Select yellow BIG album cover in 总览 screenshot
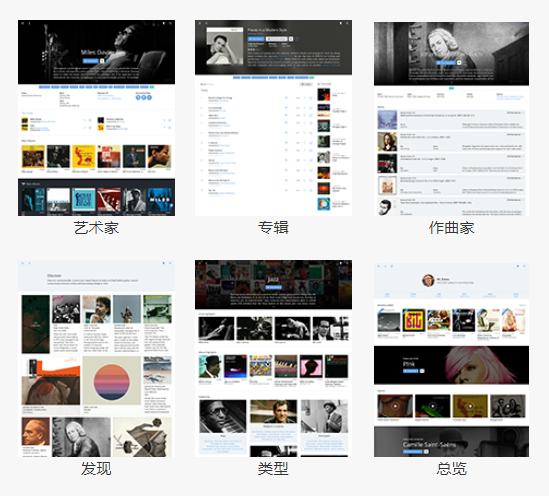549x496 pixels. (414, 320)
